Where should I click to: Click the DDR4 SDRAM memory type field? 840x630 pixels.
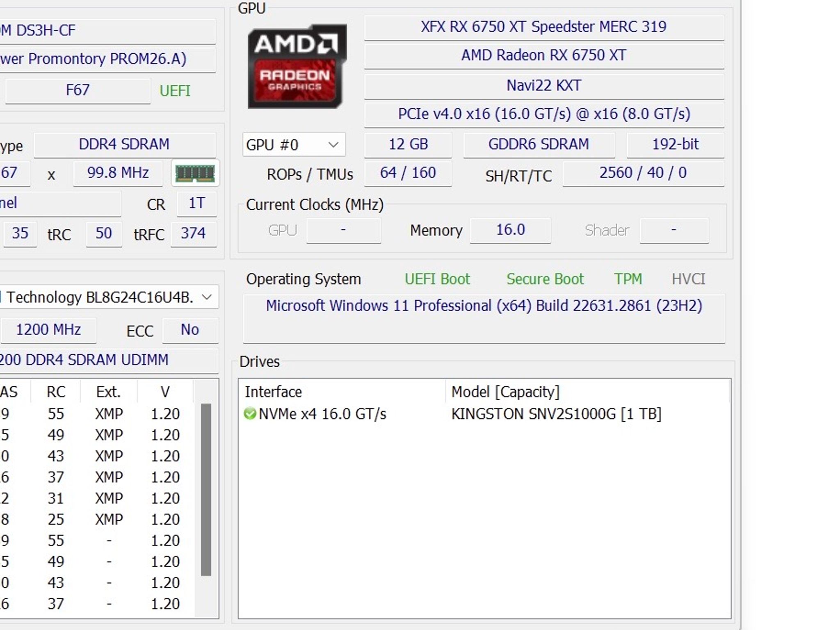click(x=124, y=145)
